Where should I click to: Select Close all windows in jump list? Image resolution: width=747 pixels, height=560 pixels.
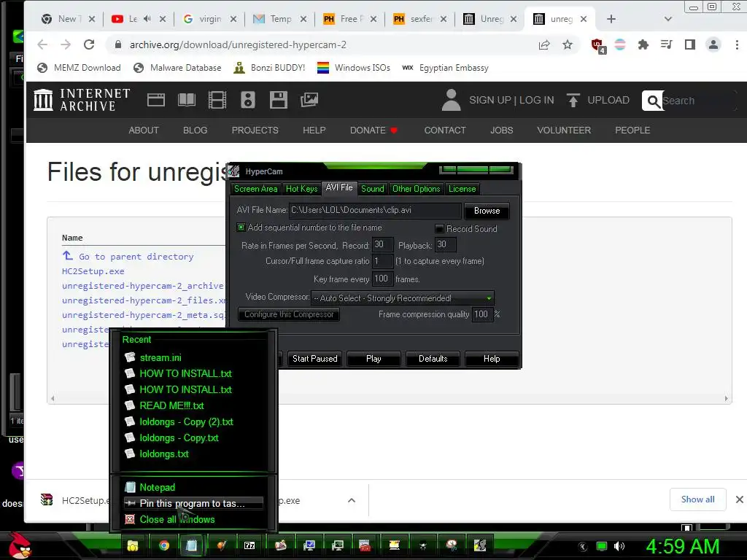point(193,519)
